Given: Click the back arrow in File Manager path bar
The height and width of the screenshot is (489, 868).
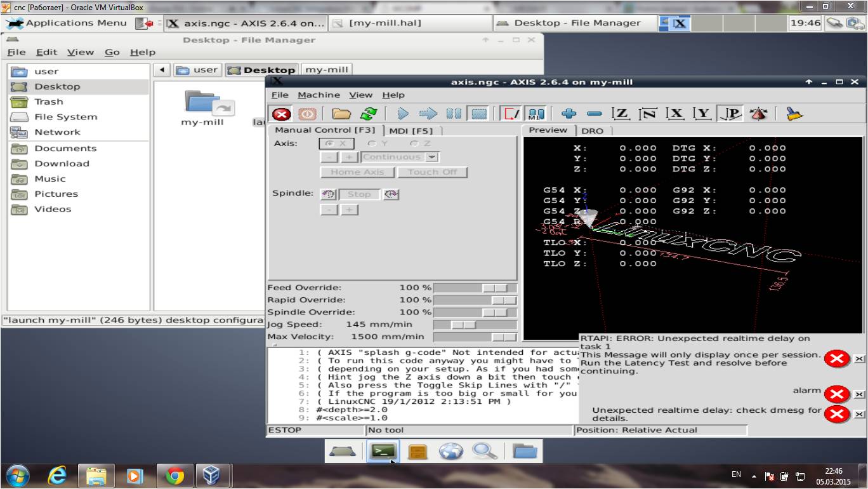Looking at the screenshot, I should pyautogui.click(x=162, y=70).
